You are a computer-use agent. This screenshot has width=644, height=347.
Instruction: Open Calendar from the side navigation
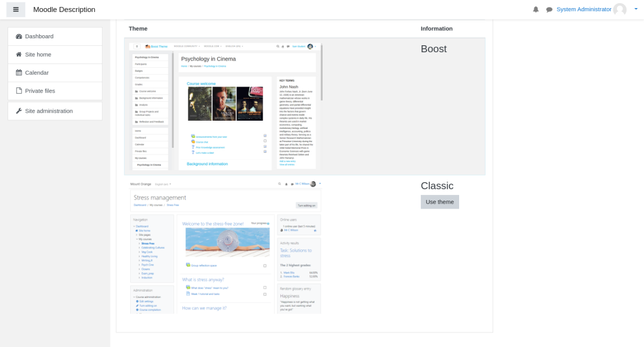click(x=36, y=73)
